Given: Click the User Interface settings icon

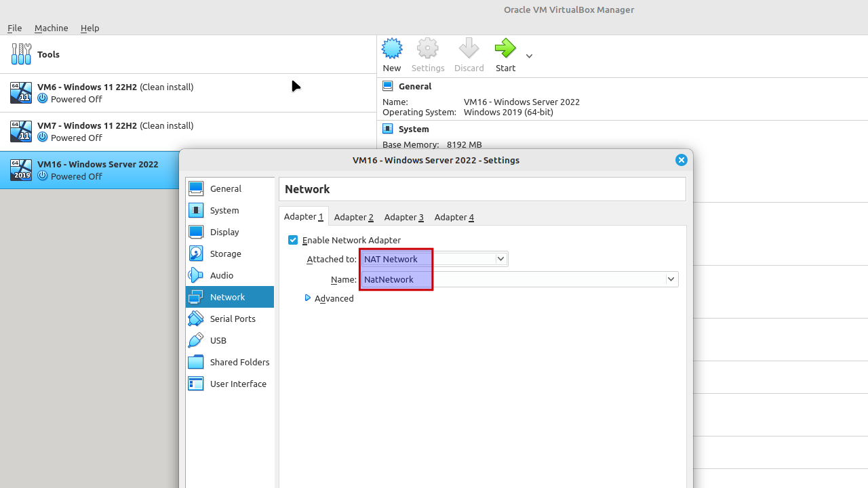Looking at the screenshot, I should point(196,384).
